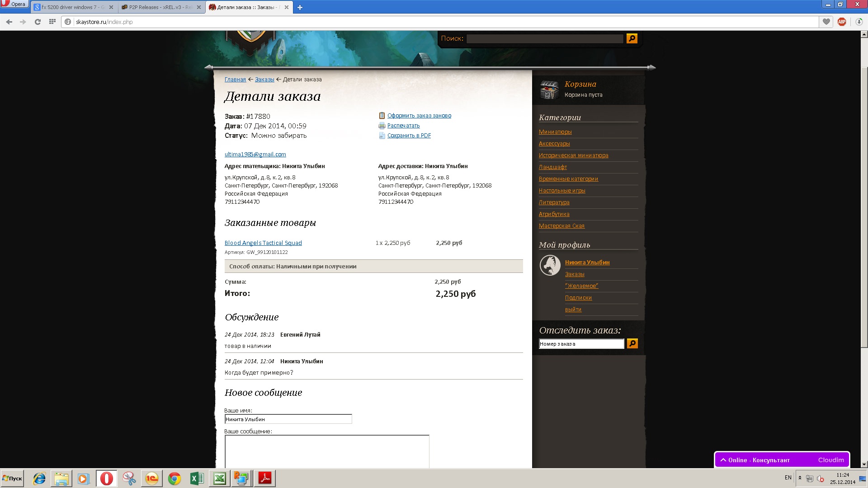Click the site search magnifier button

(632, 39)
